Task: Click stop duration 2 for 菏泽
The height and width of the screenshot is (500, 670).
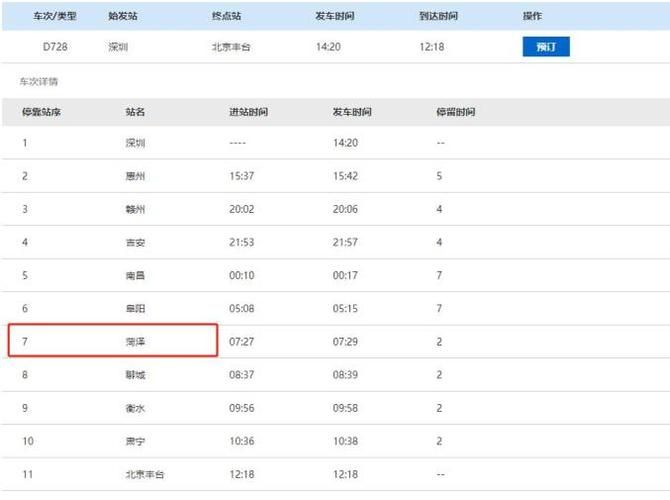Action: 439,342
